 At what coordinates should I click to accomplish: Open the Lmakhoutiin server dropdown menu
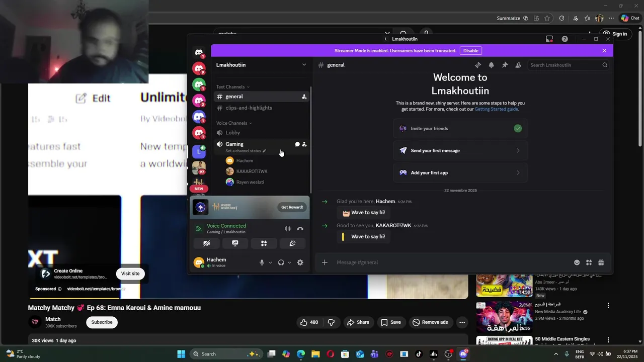pyautogui.click(x=304, y=65)
